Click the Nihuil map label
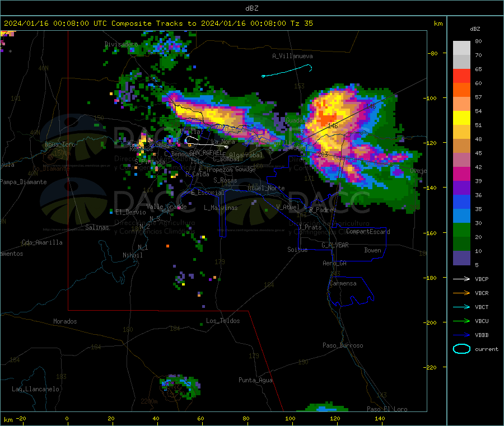The image size is (504, 426). pos(132,255)
